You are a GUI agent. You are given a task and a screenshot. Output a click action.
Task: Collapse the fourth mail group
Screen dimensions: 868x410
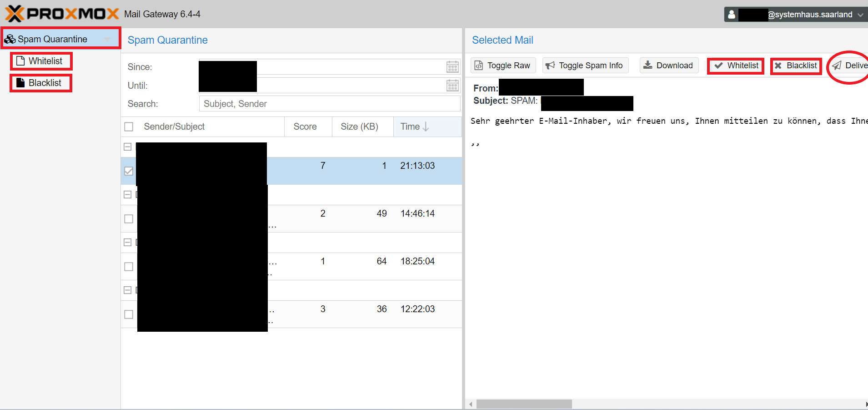pyautogui.click(x=128, y=290)
